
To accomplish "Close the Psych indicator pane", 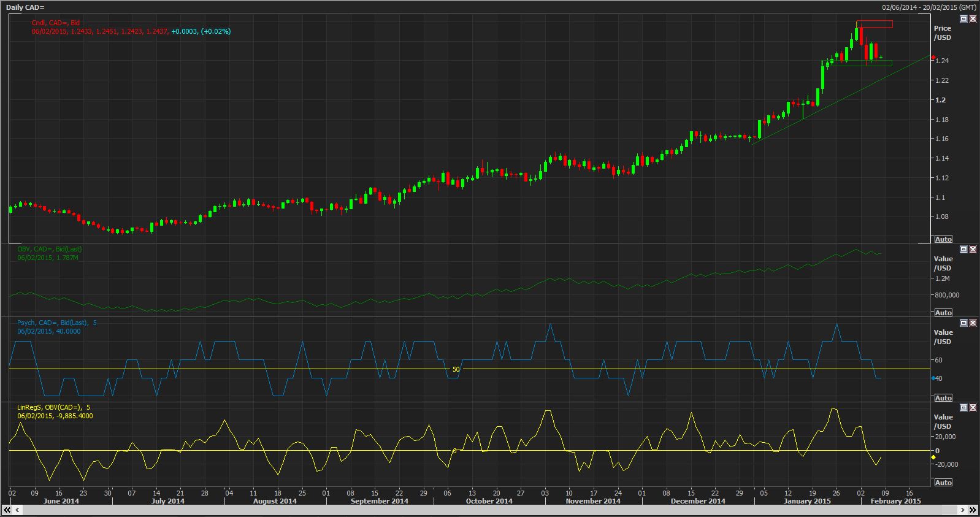I will point(973,323).
